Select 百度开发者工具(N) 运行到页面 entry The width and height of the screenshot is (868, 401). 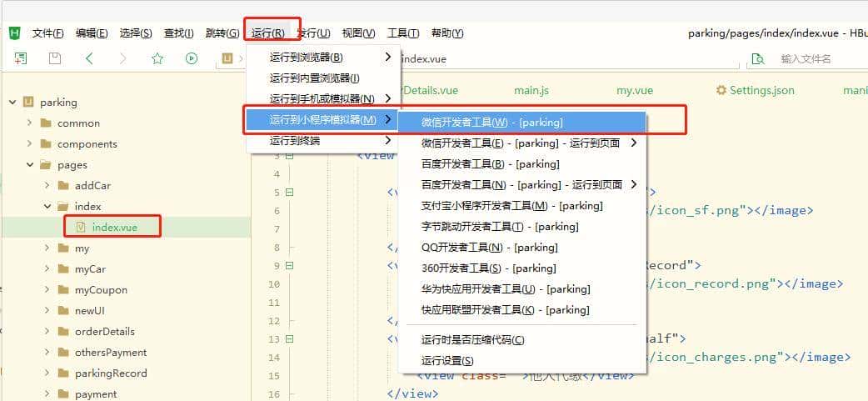tap(521, 185)
